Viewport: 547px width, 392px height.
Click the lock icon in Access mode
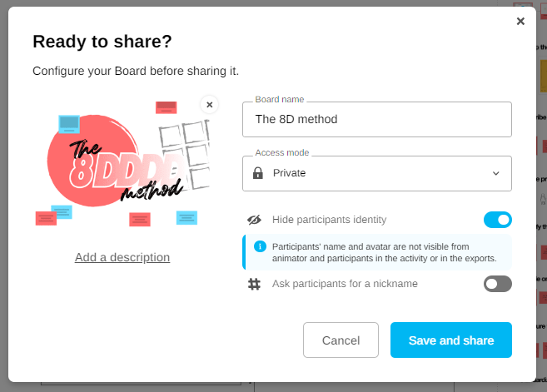[x=258, y=173]
